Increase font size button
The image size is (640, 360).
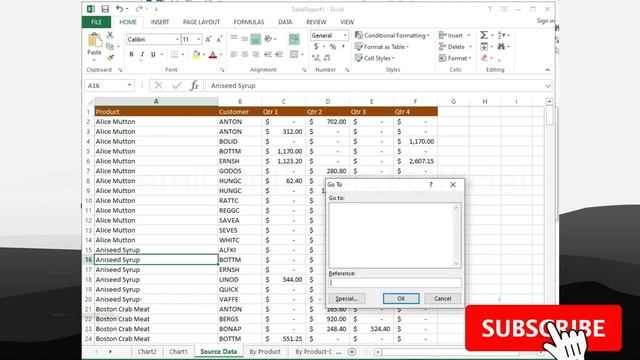pos(208,39)
